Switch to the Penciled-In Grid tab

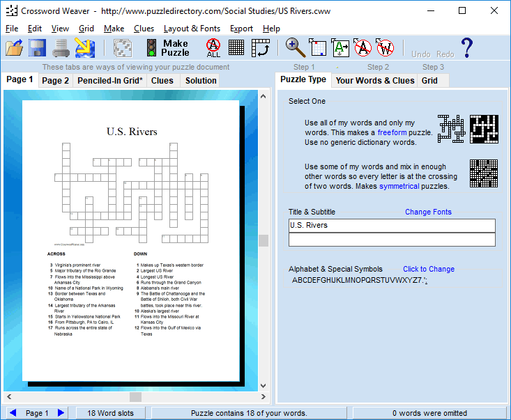click(110, 81)
